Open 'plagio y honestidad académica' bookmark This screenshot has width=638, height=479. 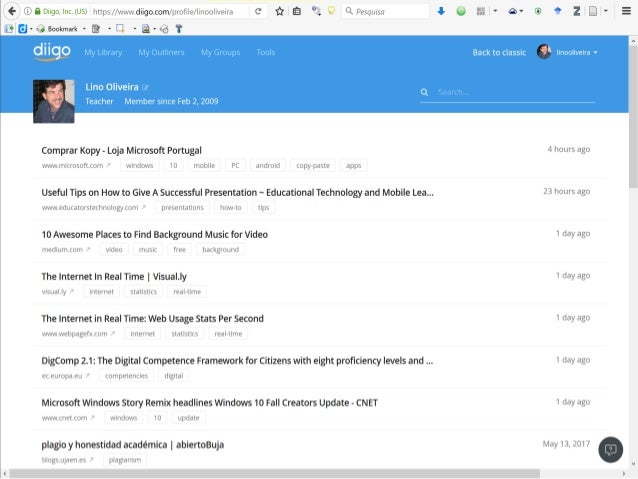[x=133, y=445]
